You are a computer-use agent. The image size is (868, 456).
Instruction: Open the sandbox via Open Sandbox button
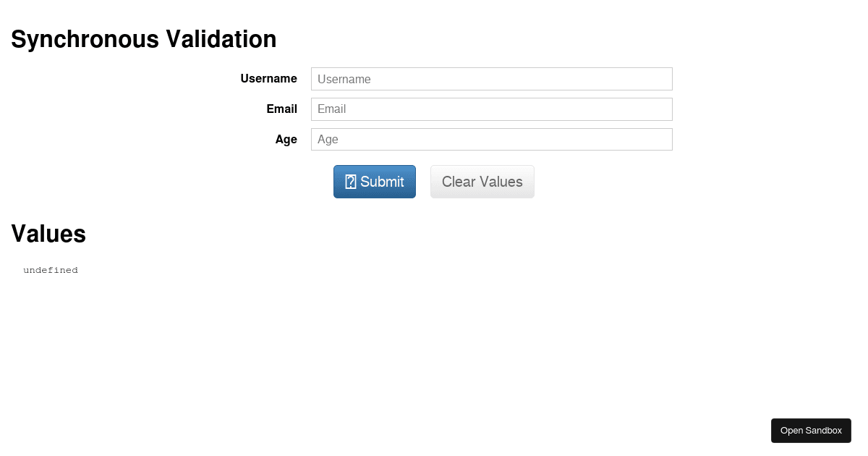811,430
